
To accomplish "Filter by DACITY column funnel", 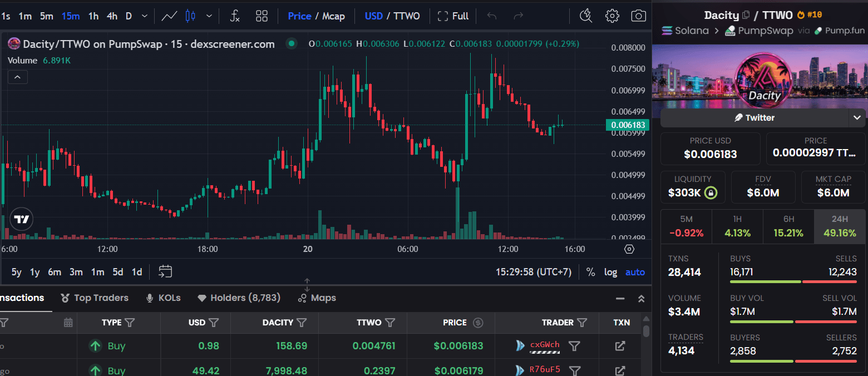I will 302,323.
